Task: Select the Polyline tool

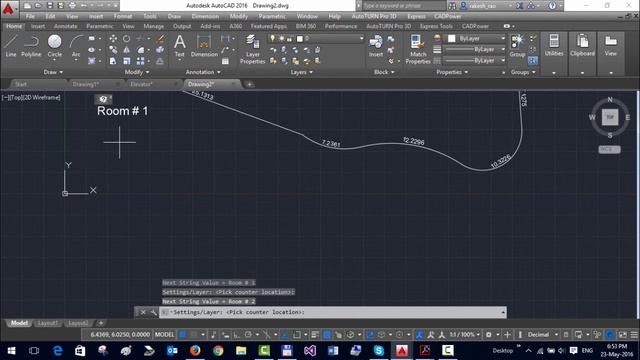Action: [x=31, y=46]
